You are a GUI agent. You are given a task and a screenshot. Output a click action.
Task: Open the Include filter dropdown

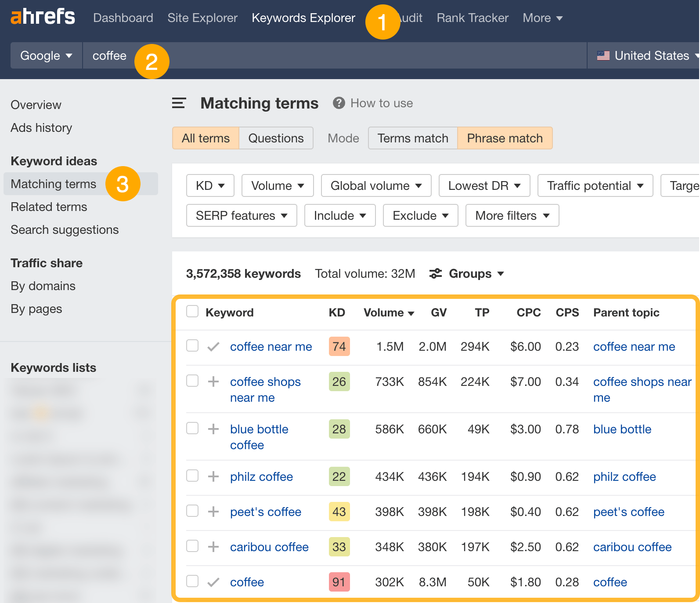pos(340,215)
